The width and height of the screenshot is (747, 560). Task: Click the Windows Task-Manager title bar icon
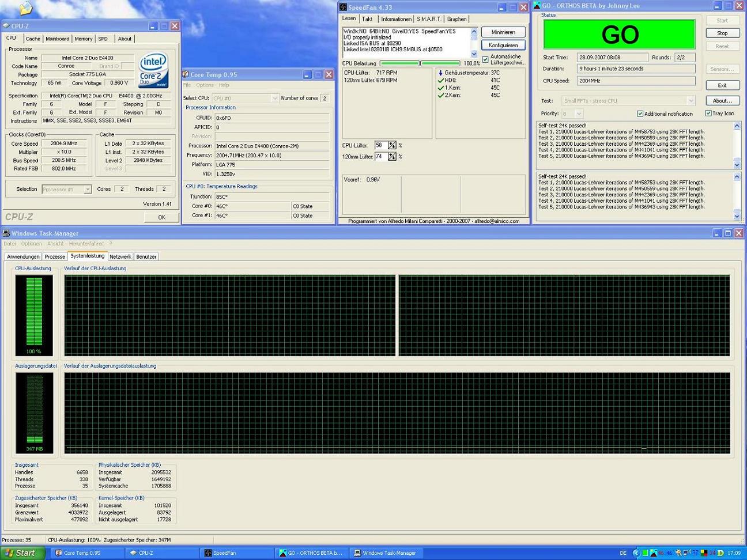(x=6, y=233)
